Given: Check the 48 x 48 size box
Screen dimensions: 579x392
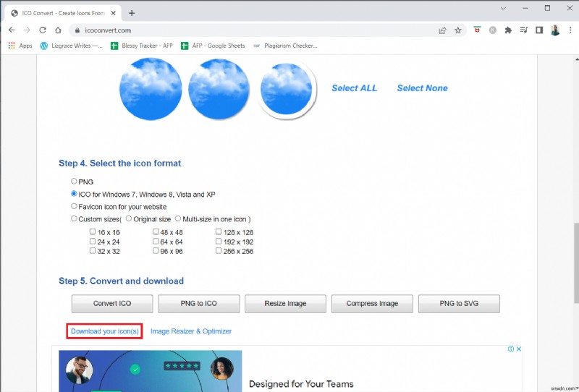Looking at the screenshot, I should click(x=156, y=232).
